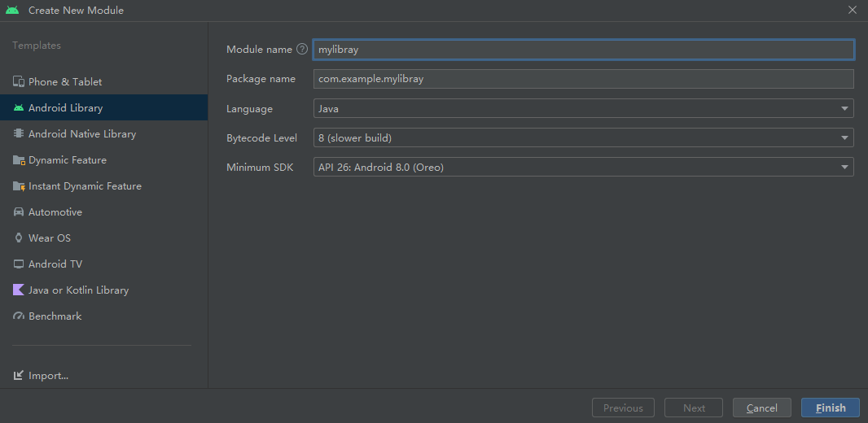This screenshot has width=868, height=423.
Task: Choose the Benchmark gauge icon
Action: pos(19,316)
